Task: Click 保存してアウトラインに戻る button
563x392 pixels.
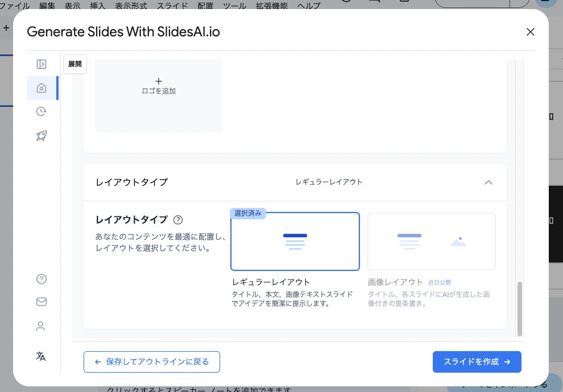Action: (152, 362)
